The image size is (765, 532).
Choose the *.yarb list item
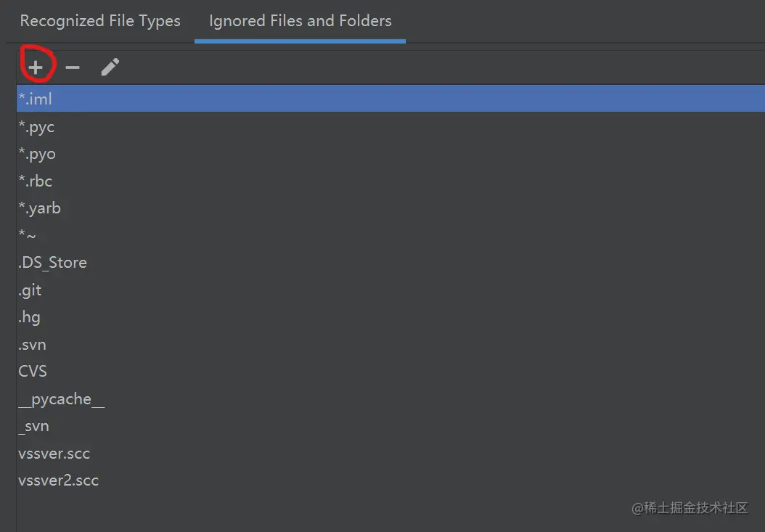point(390,208)
